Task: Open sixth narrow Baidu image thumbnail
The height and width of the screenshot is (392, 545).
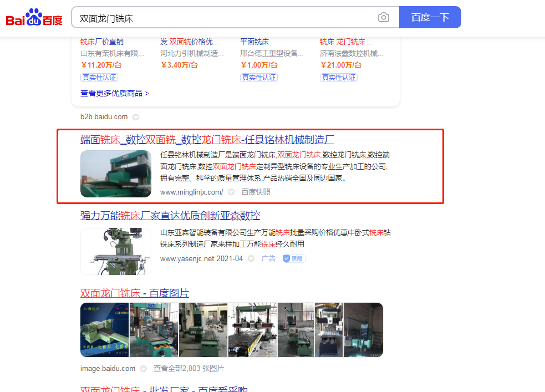Action: 329,330
